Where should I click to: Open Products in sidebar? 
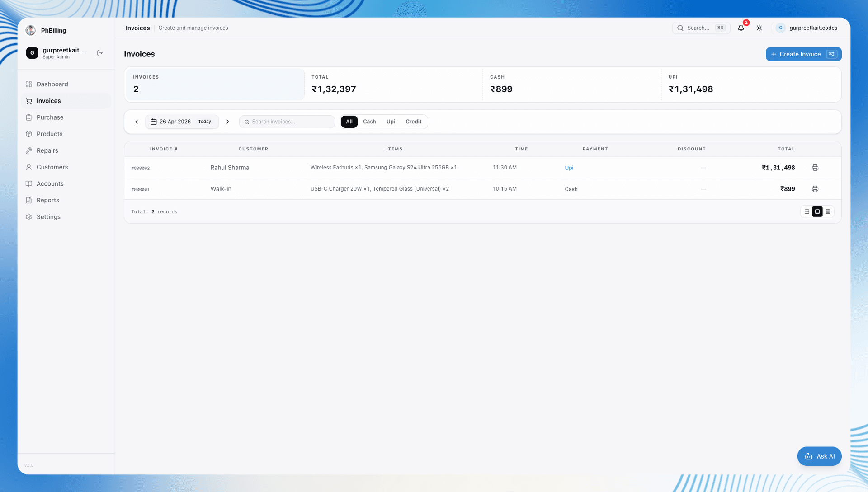(x=66, y=134)
